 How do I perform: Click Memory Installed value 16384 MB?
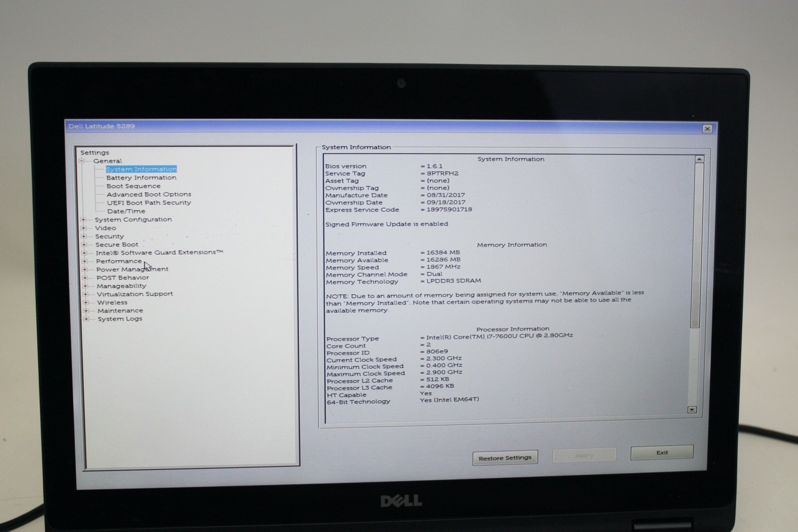click(443, 252)
